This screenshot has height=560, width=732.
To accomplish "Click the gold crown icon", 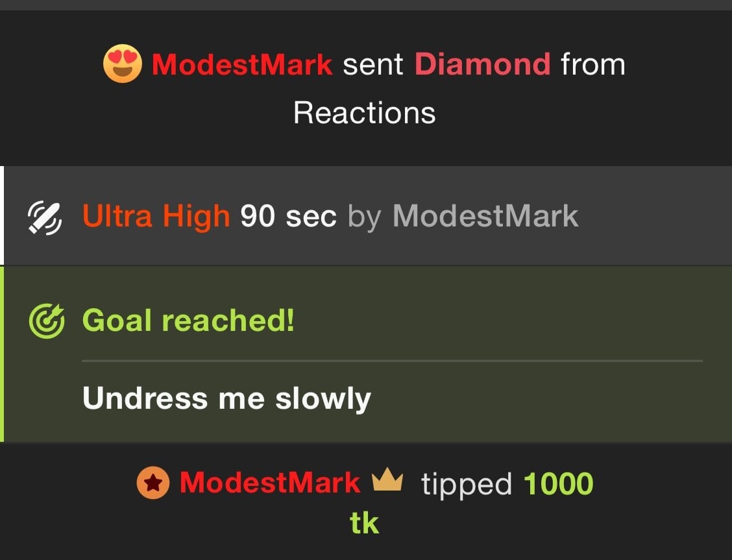I will 387,480.
